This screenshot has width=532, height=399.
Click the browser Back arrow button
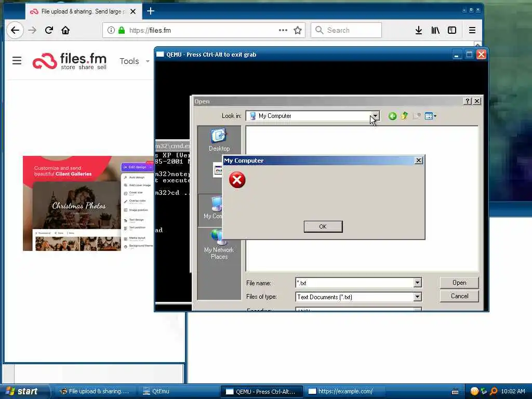pyautogui.click(x=15, y=30)
